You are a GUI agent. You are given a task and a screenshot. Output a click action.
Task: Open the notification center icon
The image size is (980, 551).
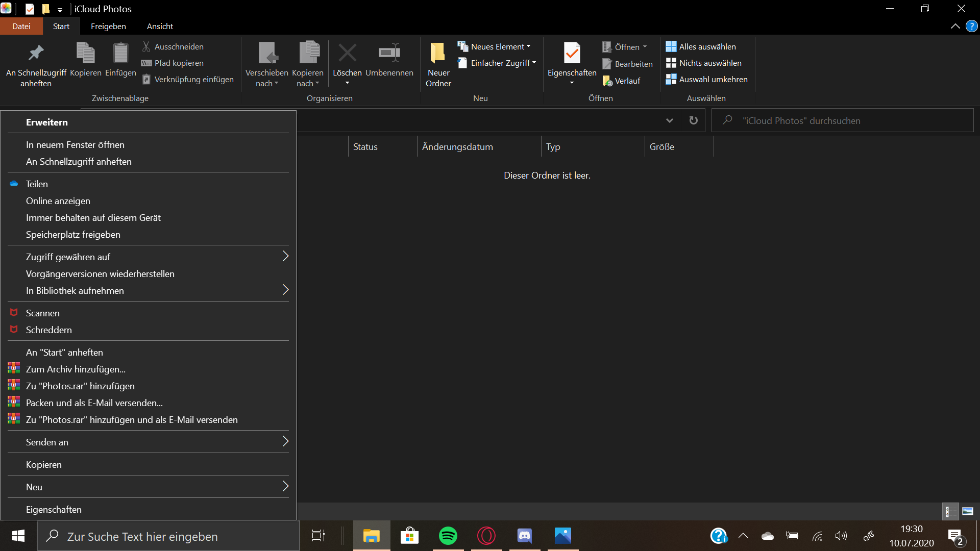(x=956, y=537)
